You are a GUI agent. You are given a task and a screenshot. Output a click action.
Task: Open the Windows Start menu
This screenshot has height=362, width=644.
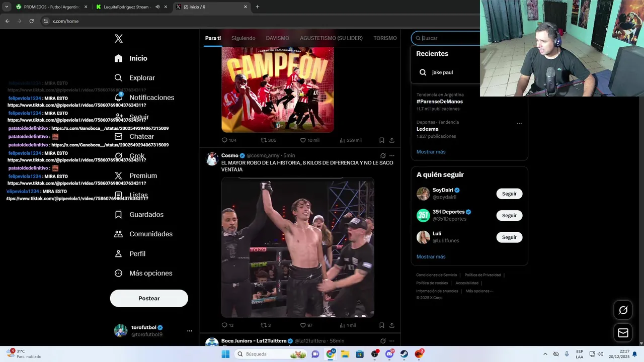(225, 354)
